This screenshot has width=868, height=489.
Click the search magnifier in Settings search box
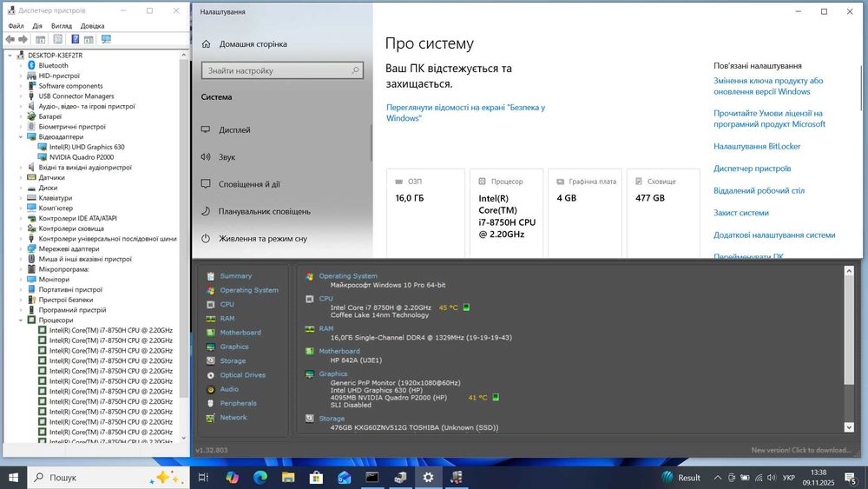tap(355, 70)
